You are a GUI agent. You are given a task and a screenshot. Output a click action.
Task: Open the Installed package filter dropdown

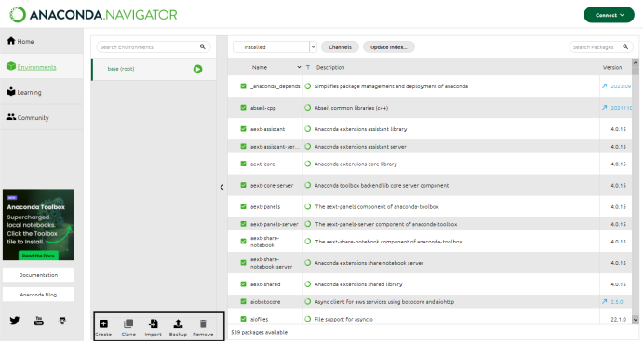pos(275,47)
